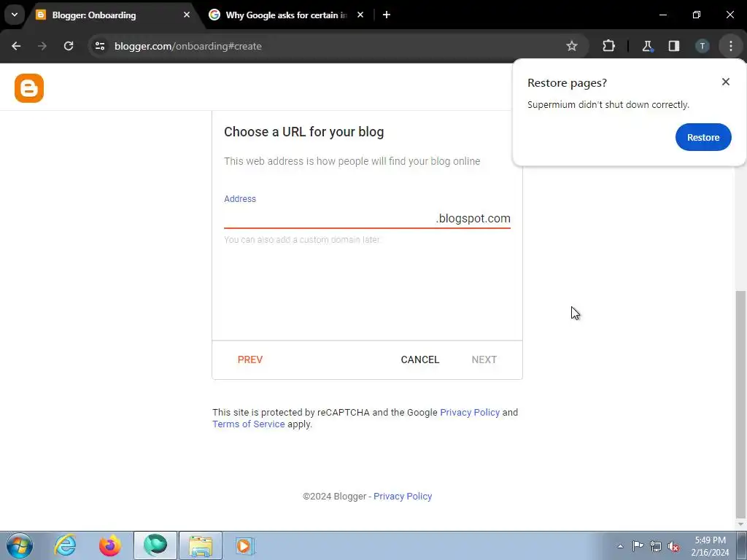
Task: View site information icon in address bar
Action: (99, 46)
